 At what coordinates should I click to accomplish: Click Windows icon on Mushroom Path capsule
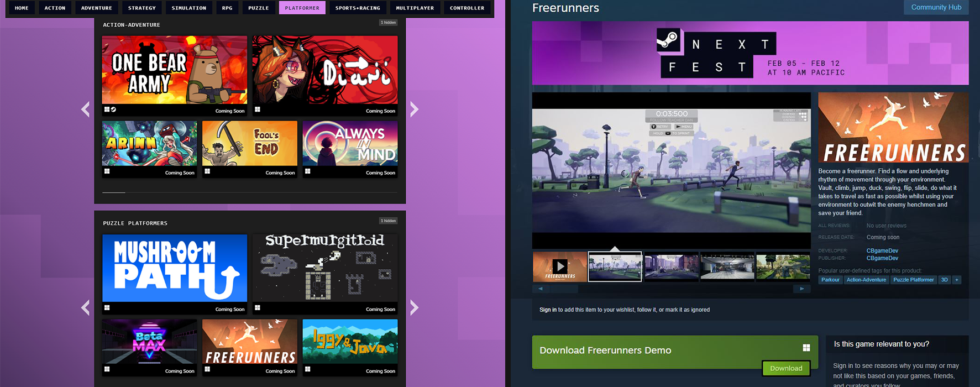pyautogui.click(x=107, y=308)
